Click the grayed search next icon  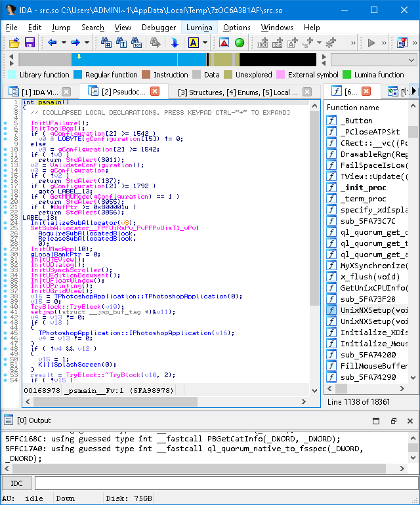tap(155, 43)
